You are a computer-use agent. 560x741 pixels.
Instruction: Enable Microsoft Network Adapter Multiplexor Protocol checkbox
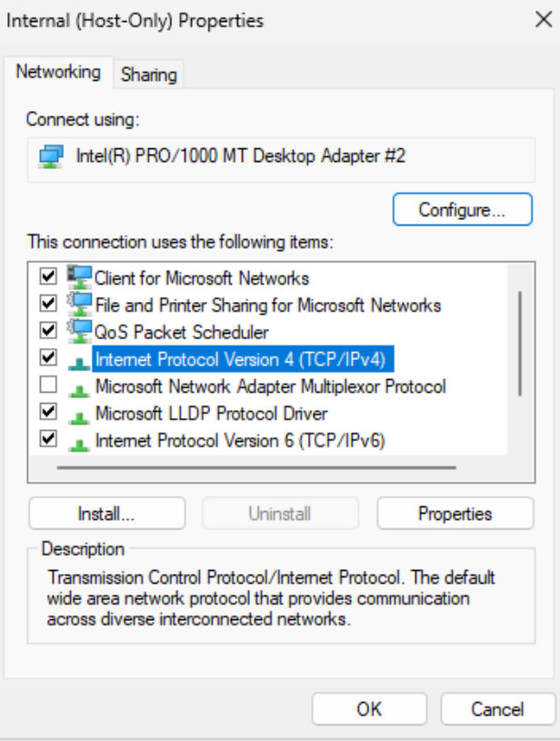[48, 385]
